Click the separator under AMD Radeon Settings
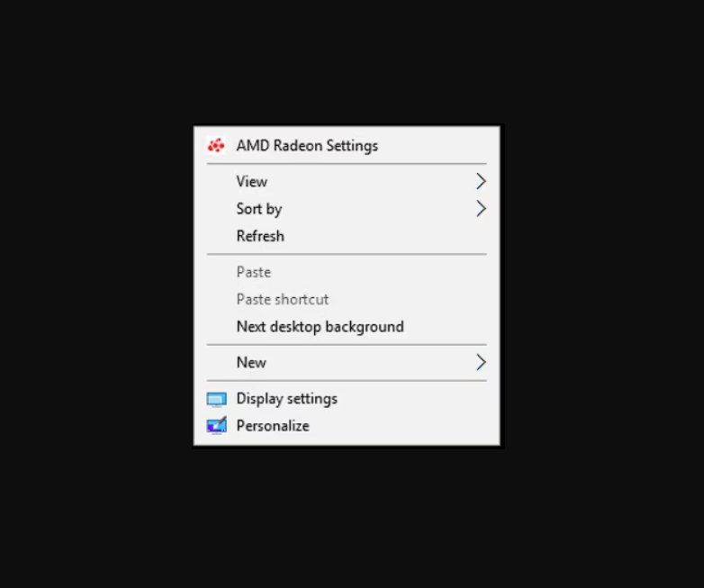Viewport: 704px width, 588px height. pyautogui.click(x=347, y=164)
